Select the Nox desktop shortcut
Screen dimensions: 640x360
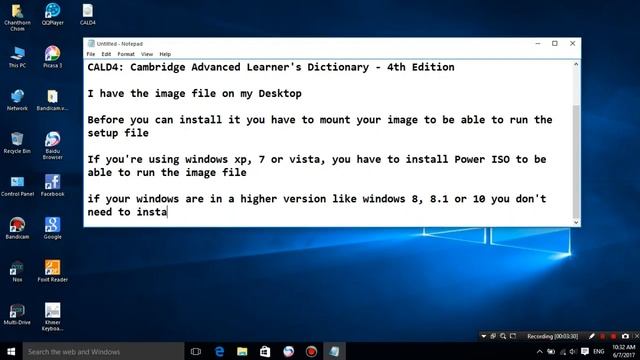pos(17,271)
